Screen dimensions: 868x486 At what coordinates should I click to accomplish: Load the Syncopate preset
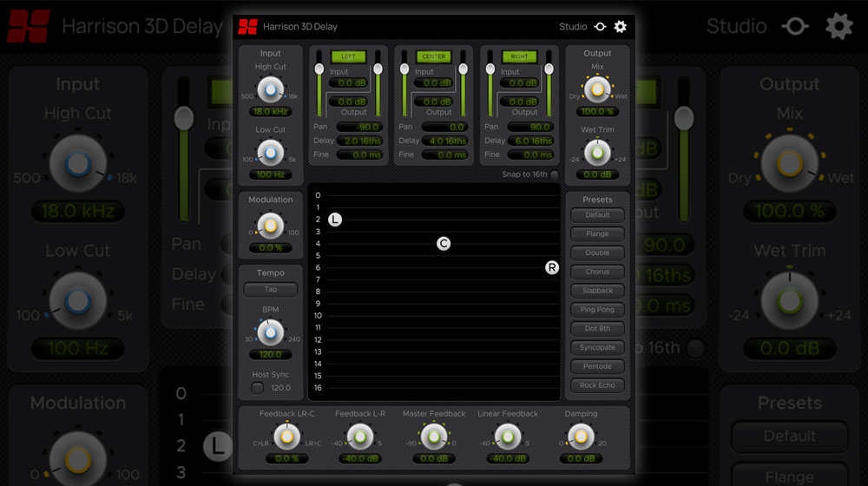pos(597,348)
